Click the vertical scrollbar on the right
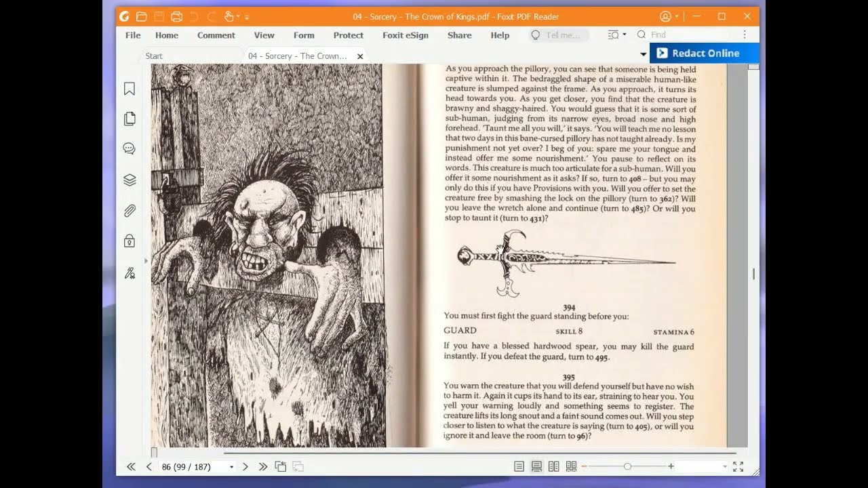This screenshot has width=868, height=488. click(753, 274)
